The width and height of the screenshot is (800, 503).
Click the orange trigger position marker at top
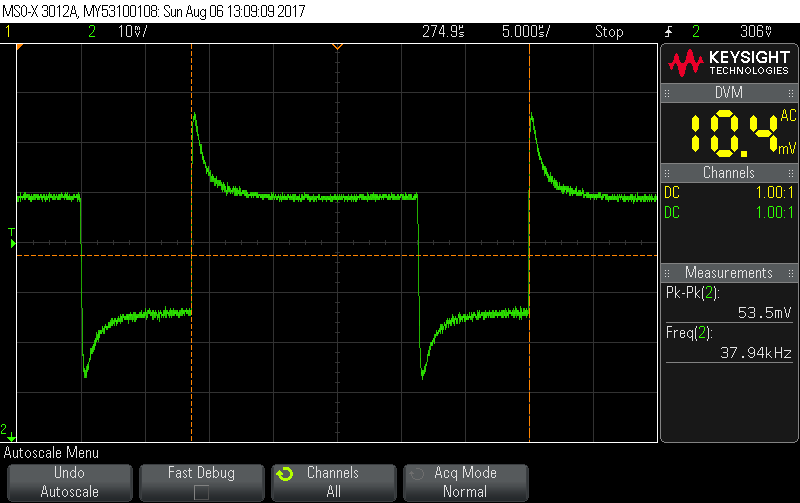tap(337, 46)
